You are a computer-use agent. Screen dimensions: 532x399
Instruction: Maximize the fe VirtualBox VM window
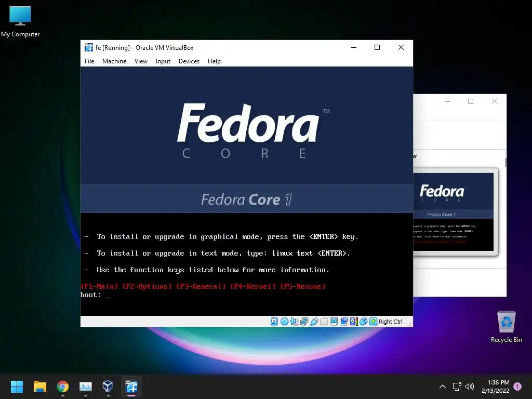pos(377,47)
